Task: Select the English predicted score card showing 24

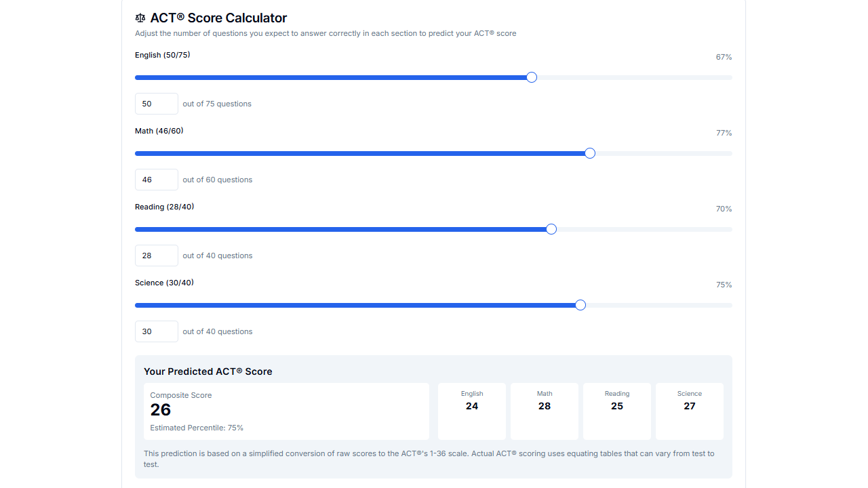Action: pos(472,411)
